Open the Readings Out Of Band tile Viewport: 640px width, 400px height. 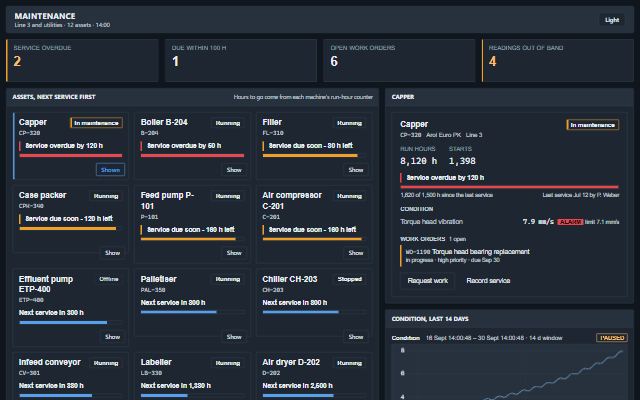click(558, 60)
